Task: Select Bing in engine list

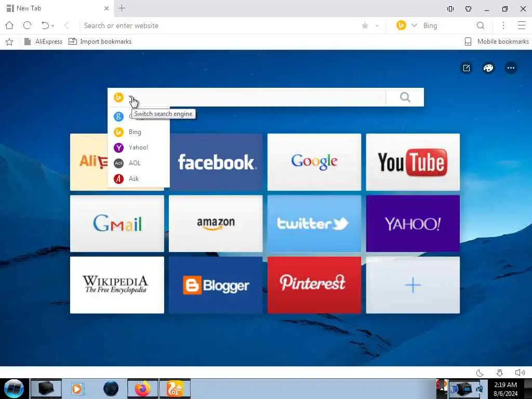Action: coord(138,132)
